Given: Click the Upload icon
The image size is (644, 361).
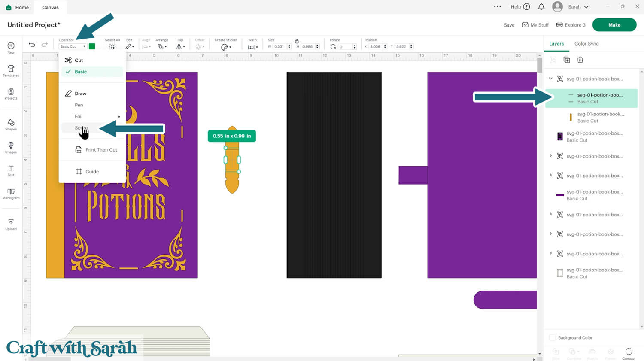Looking at the screenshot, I should [x=11, y=224].
